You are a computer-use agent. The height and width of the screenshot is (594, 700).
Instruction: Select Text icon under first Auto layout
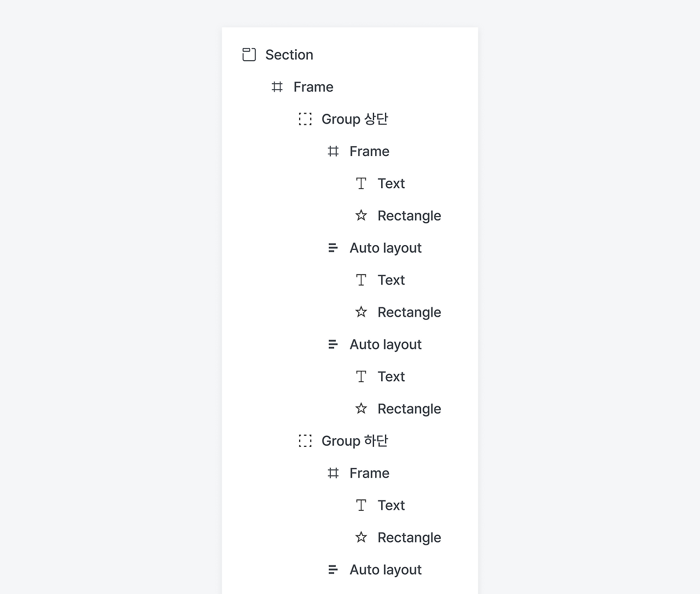pos(361,280)
